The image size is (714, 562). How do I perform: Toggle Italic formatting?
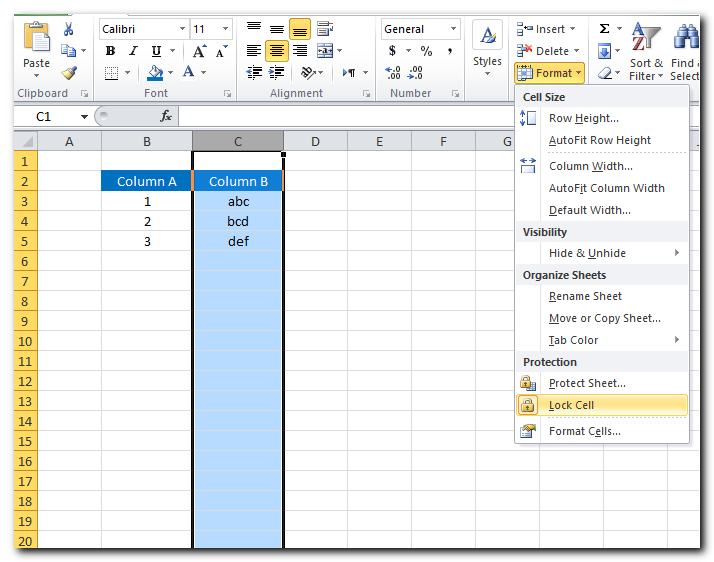click(x=133, y=51)
